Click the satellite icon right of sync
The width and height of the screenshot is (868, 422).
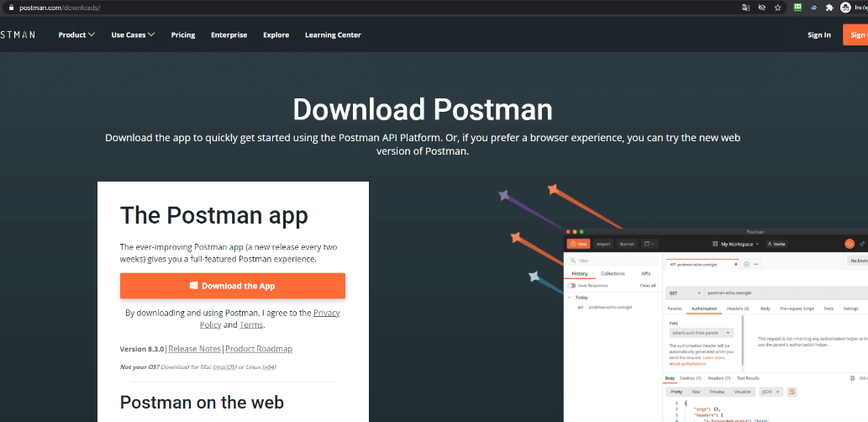point(862,244)
